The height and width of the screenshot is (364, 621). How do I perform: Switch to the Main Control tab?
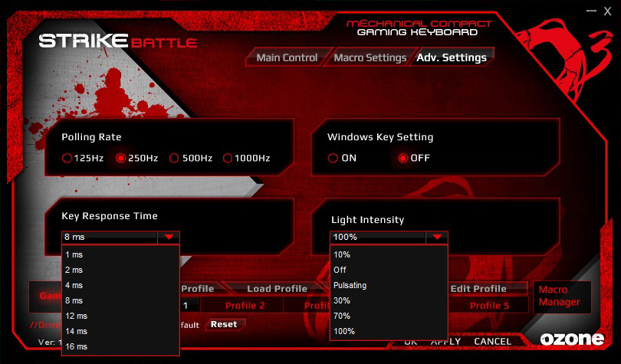pyautogui.click(x=287, y=57)
